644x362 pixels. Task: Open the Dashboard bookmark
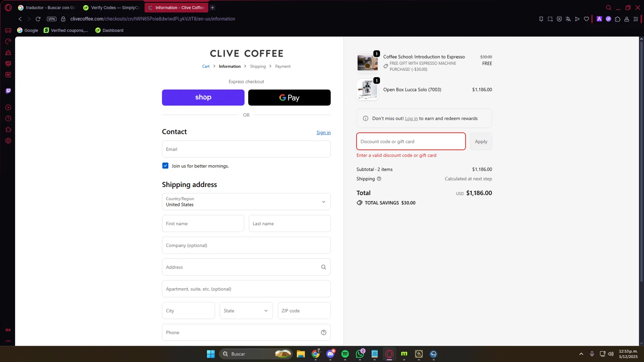tap(109, 30)
